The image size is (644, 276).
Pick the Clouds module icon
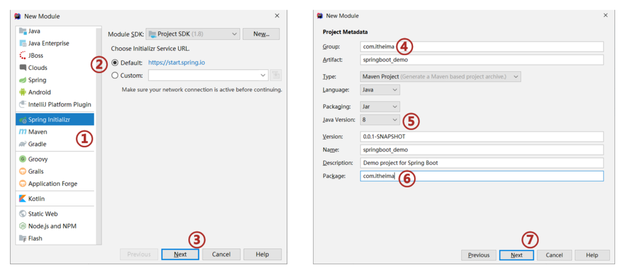click(x=23, y=68)
